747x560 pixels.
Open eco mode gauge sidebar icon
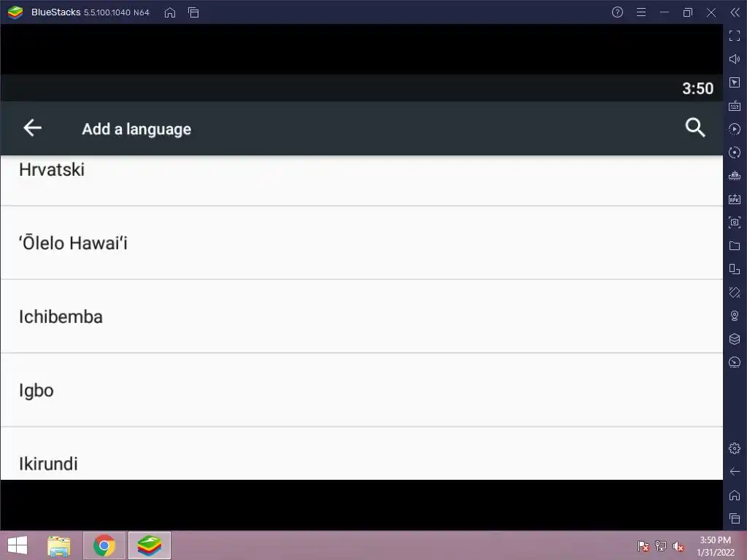pyautogui.click(x=735, y=362)
